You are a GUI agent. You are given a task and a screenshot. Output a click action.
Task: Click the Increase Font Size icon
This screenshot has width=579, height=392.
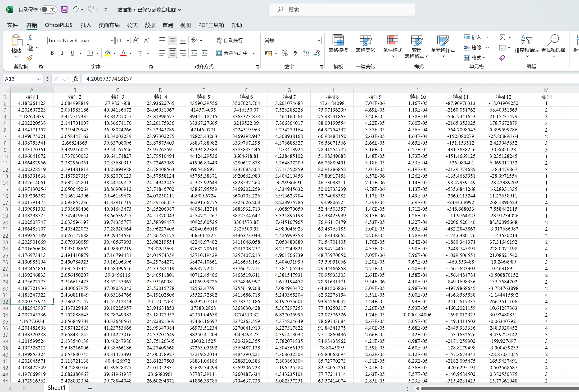136,40
